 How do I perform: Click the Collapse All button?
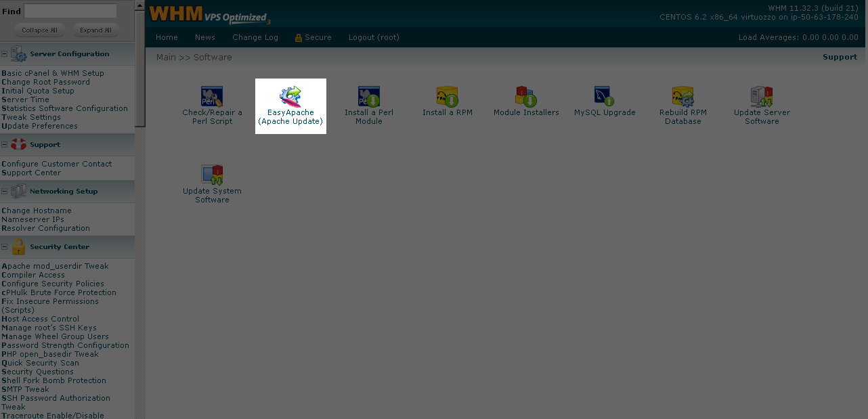[39, 30]
